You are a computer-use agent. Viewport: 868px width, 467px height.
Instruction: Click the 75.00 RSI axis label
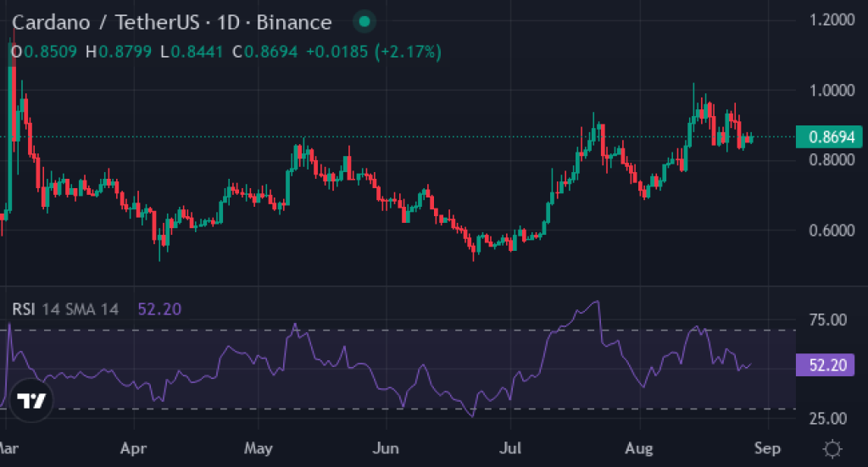[827, 320]
